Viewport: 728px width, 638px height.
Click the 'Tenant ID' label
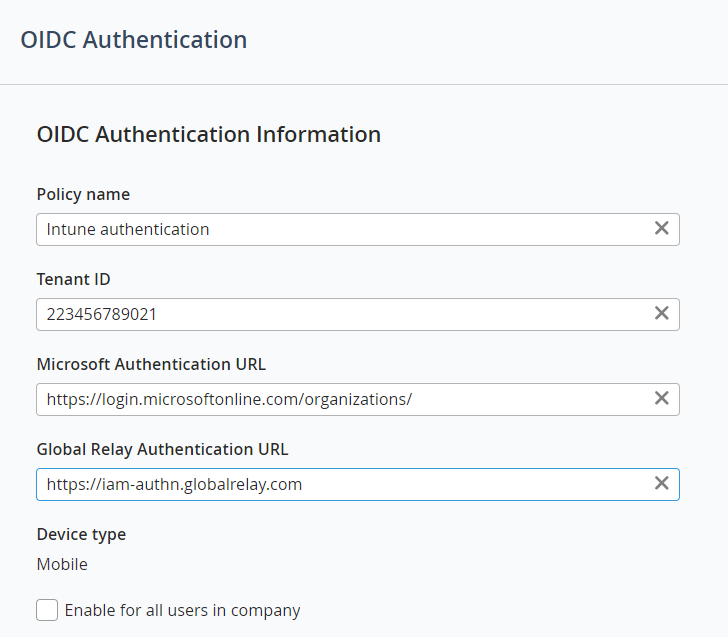click(73, 279)
